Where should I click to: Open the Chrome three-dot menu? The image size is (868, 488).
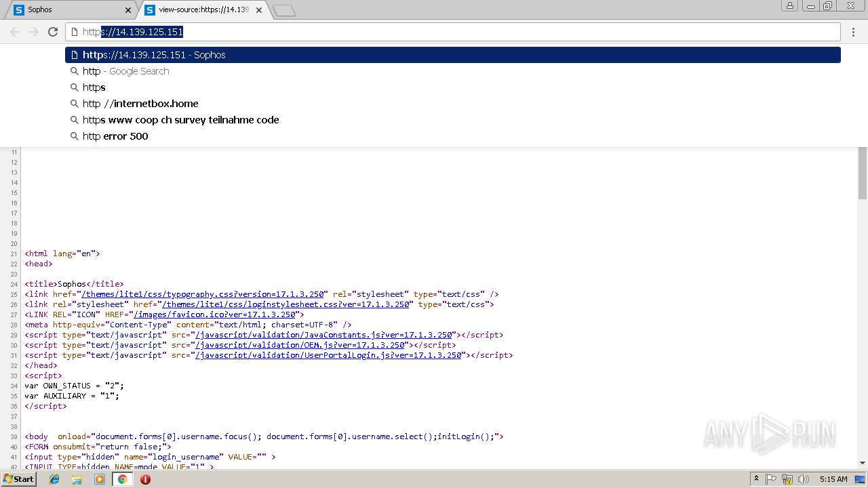point(853,32)
